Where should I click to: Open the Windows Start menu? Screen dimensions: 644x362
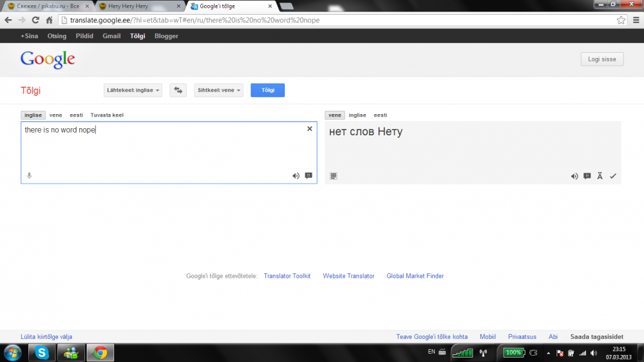pyautogui.click(x=13, y=352)
